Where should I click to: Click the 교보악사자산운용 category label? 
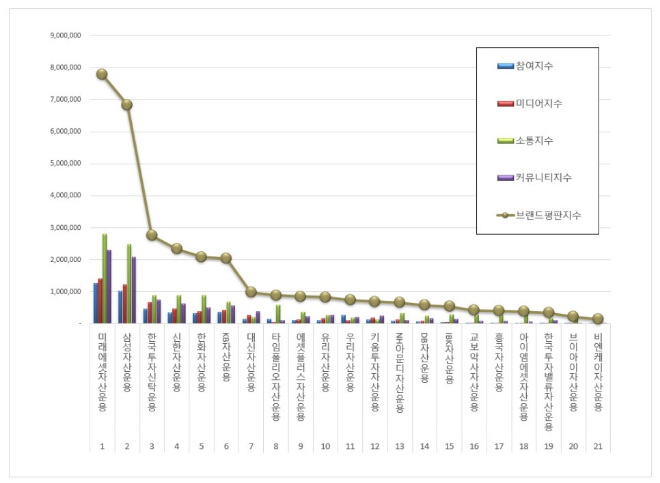(474, 370)
